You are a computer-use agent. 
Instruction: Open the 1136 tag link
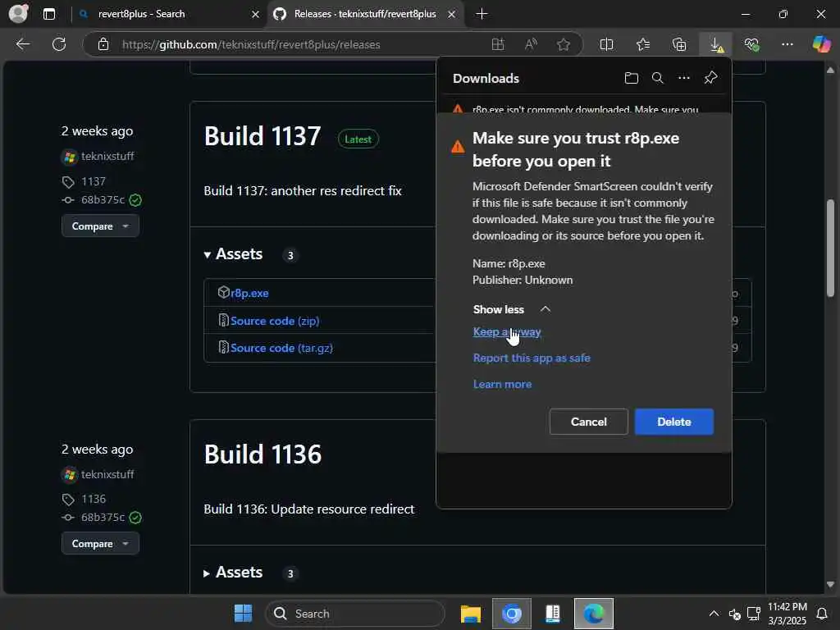pyautogui.click(x=94, y=500)
